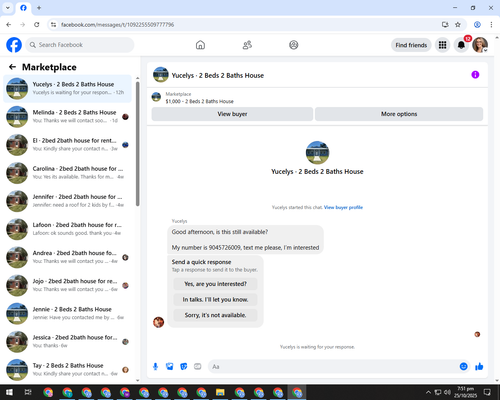
Task: Open Windows notification center
Action: (x=487, y=392)
